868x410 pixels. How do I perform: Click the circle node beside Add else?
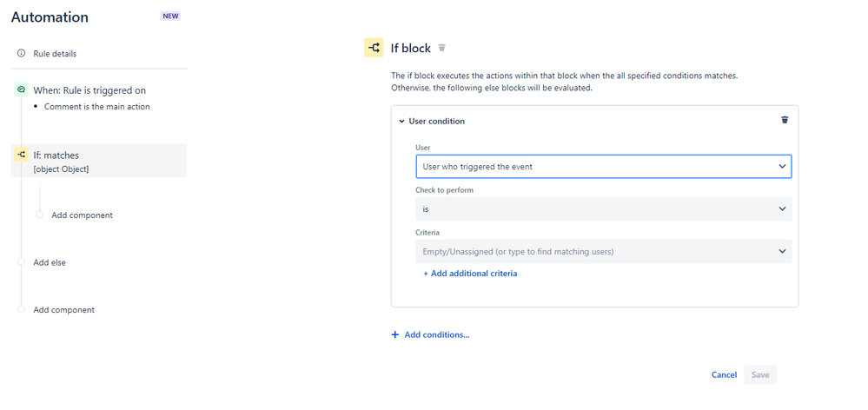pos(21,262)
